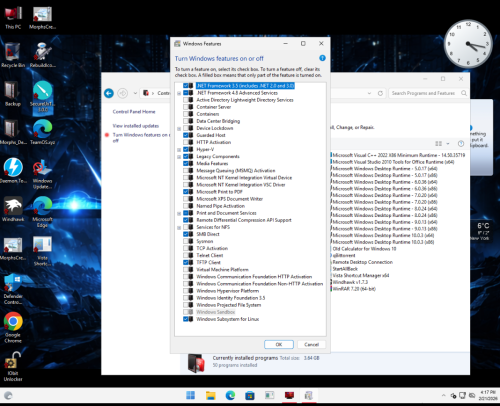The width and height of the screenshot is (500, 406).
Task: Open Microsoft Store from the taskbar
Action: (250, 395)
